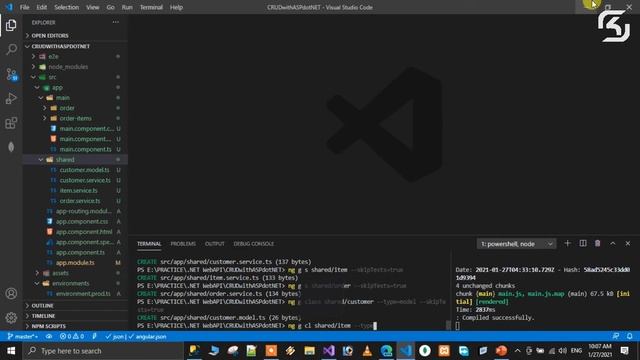
Task: Split the terminal panel
Action: 583,243
